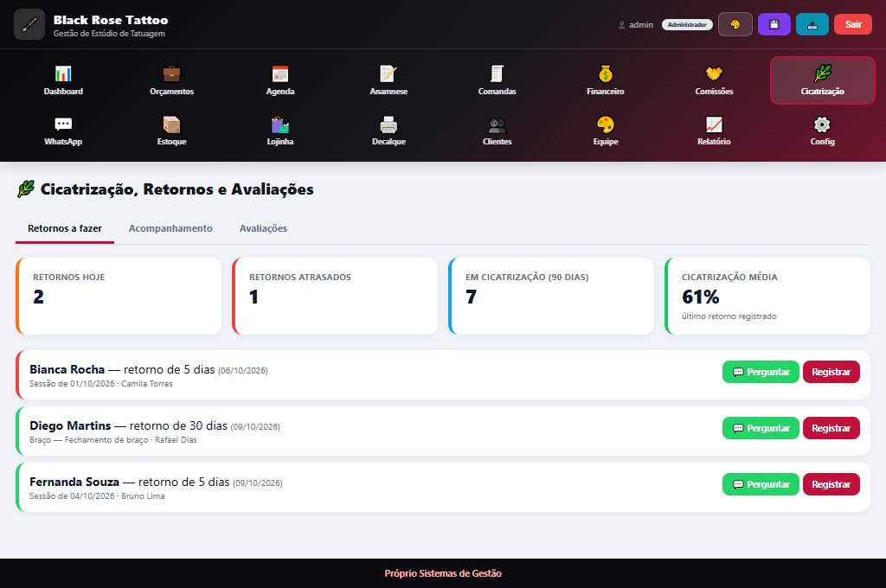
Task: Switch to the Avaliações tab
Action: [x=263, y=228]
